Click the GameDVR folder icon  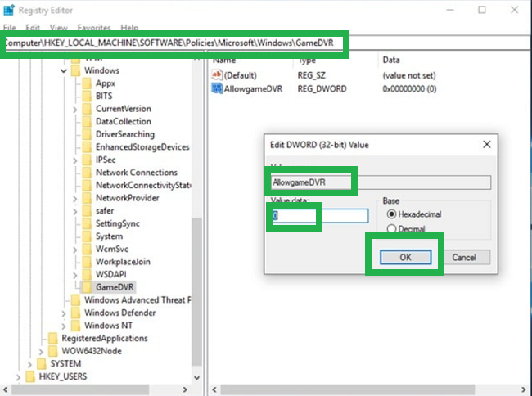pos(88,287)
